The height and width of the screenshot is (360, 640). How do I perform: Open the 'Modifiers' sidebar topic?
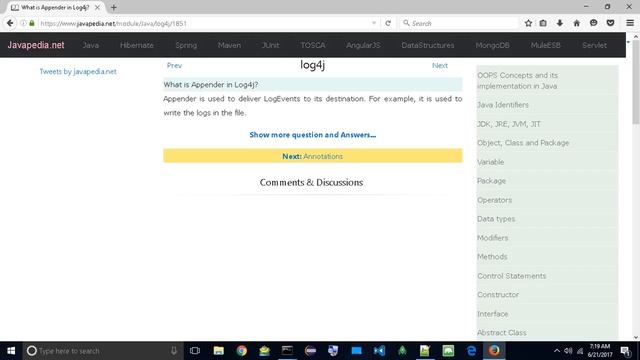tap(493, 238)
